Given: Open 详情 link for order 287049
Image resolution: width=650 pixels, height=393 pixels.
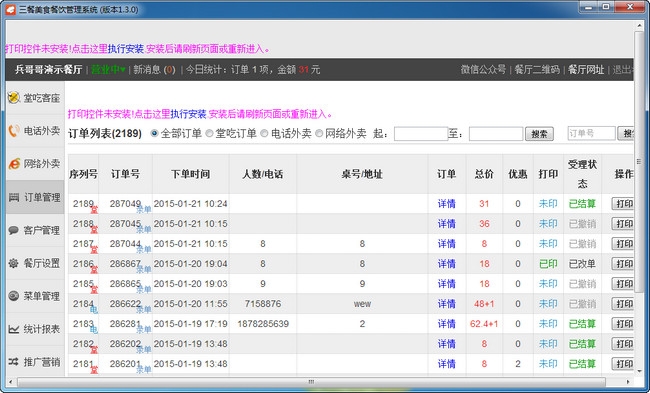Looking at the screenshot, I should (446, 204).
